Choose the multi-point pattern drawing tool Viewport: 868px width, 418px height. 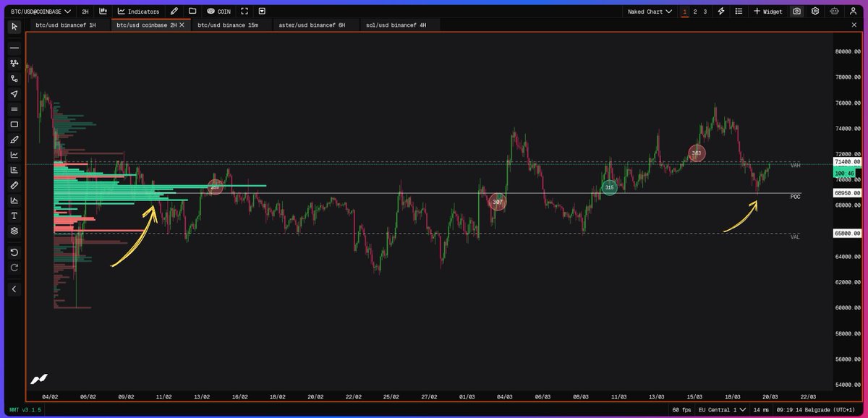[14, 63]
